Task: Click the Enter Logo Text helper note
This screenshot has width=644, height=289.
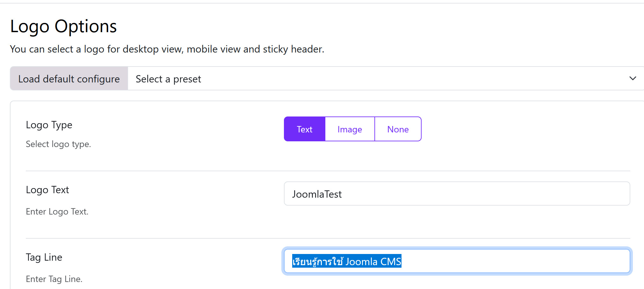Action: pyautogui.click(x=57, y=211)
